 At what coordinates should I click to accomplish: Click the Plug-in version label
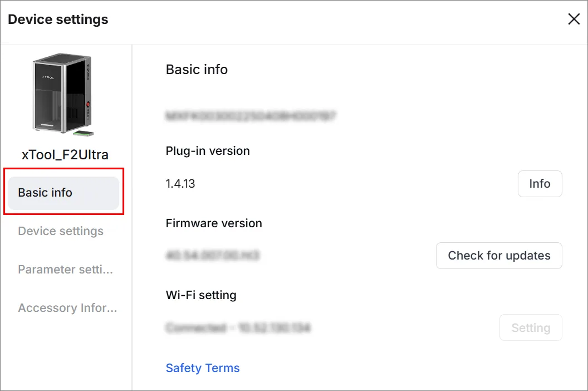208,151
